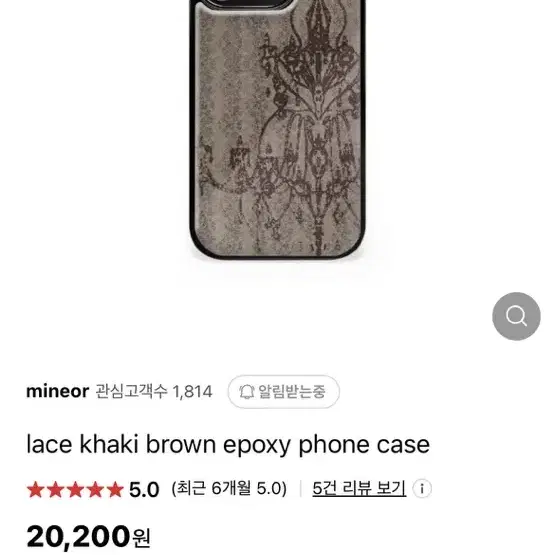Image resolution: width=555 pixels, height=555 pixels.
Task: Click the fourth red rating star
Action: (x=95, y=490)
